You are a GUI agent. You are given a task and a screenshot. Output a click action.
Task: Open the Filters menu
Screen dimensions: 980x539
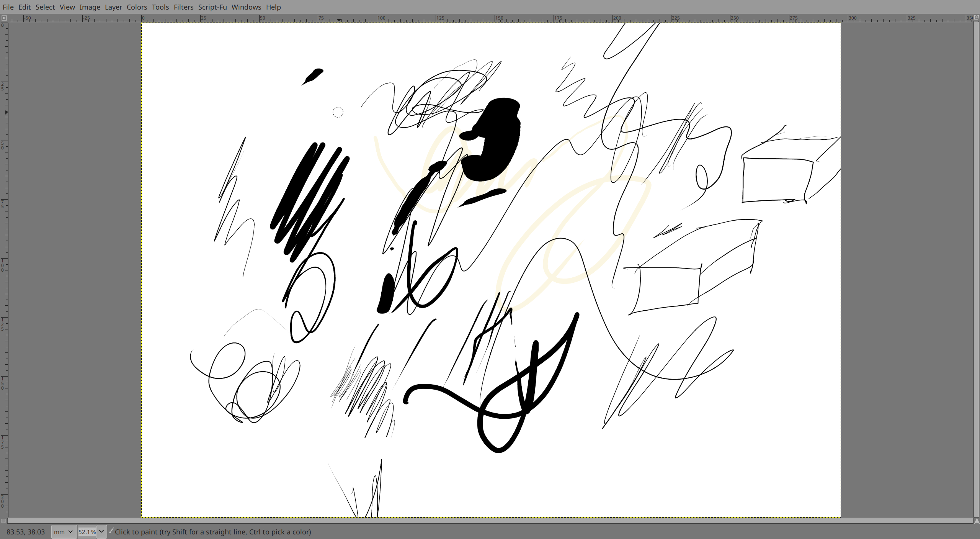point(184,7)
